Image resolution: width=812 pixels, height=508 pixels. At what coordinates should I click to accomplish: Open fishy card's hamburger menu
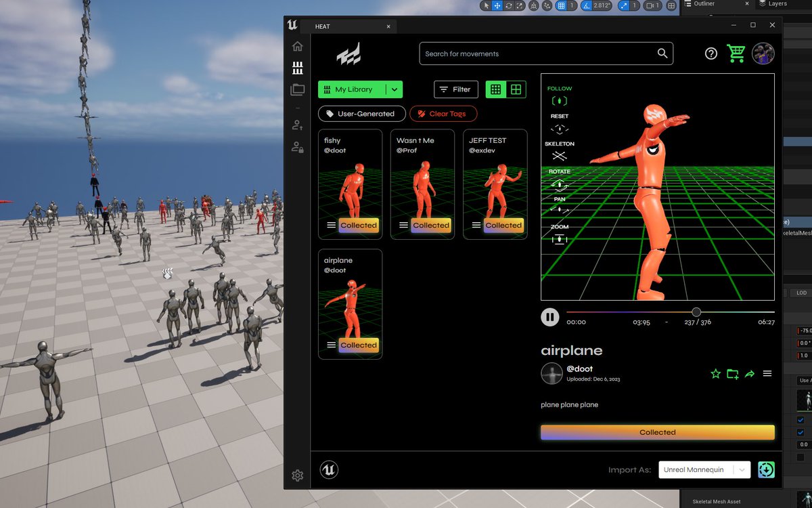point(332,226)
